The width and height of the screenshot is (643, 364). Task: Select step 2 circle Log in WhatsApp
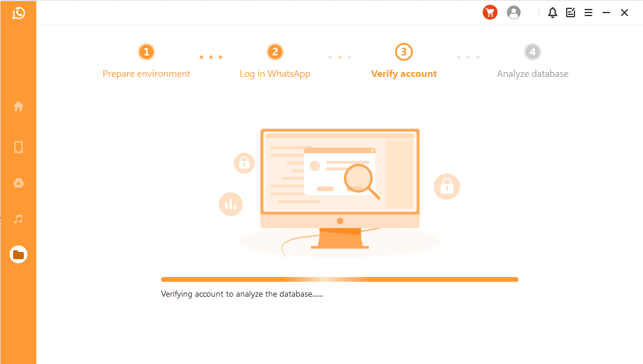(275, 52)
